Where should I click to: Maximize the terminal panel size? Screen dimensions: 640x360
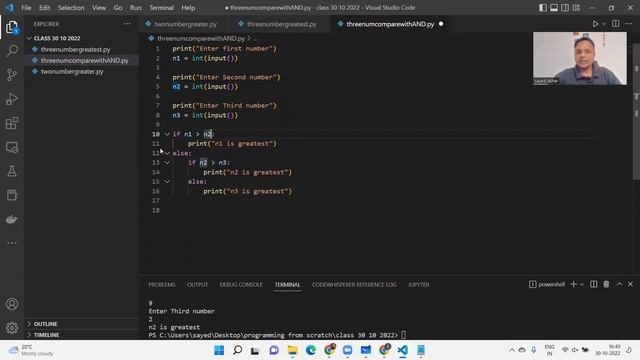pos(619,284)
